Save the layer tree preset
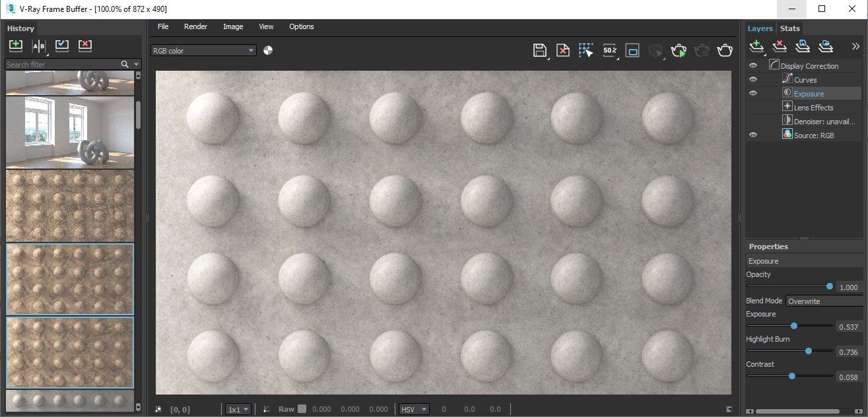The image size is (868, 417). click(x=803, y=46)
